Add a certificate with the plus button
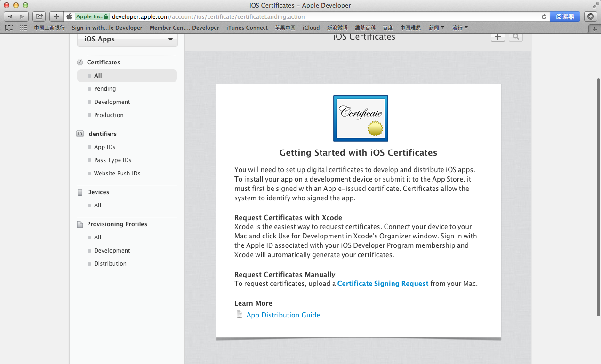Viewport: 601px width, 364px height. (498, 37)
